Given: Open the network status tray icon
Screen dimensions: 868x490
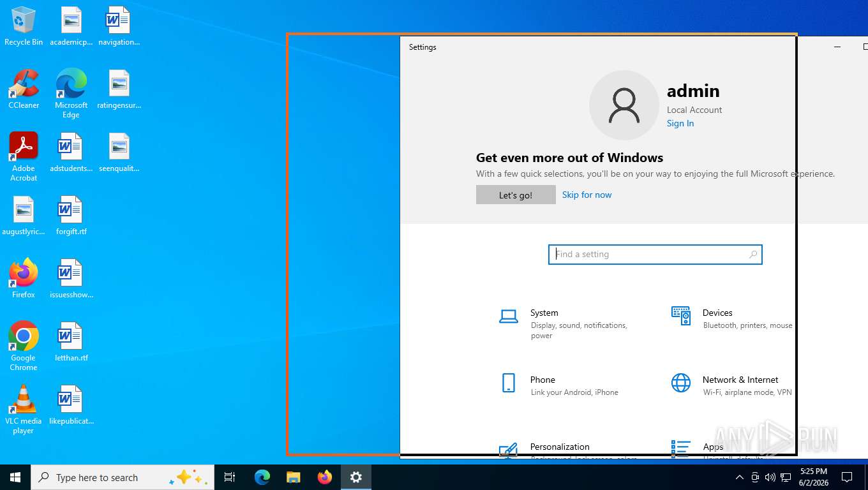Looking at the screenshot, I should coord(786,477).
